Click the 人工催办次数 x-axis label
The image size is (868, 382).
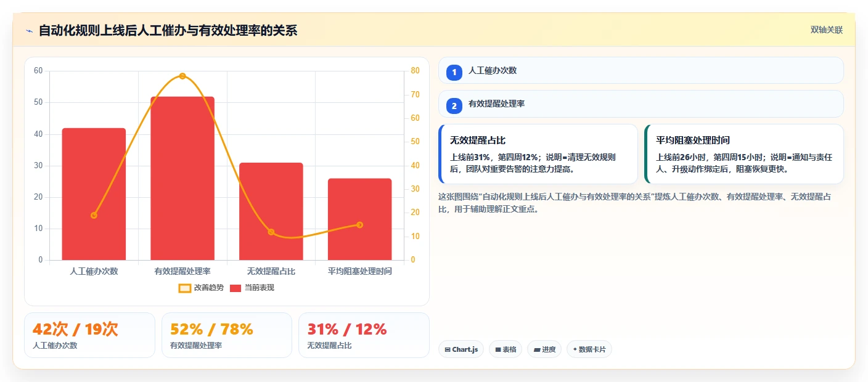94,271
